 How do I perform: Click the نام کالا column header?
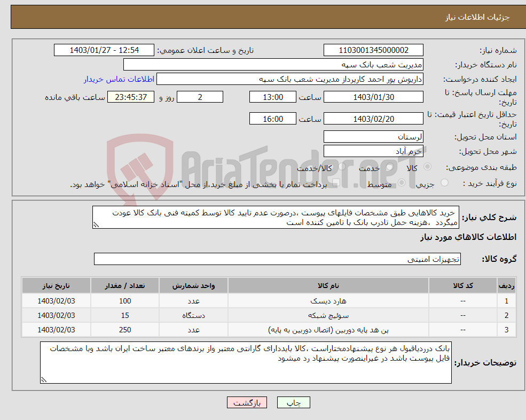(328, 285)
